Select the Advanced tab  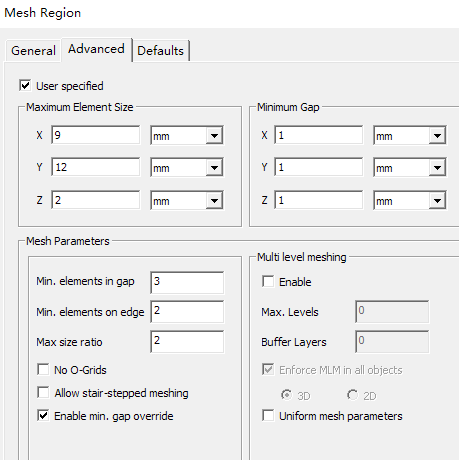pyautogui.click(x=96, y=49)
